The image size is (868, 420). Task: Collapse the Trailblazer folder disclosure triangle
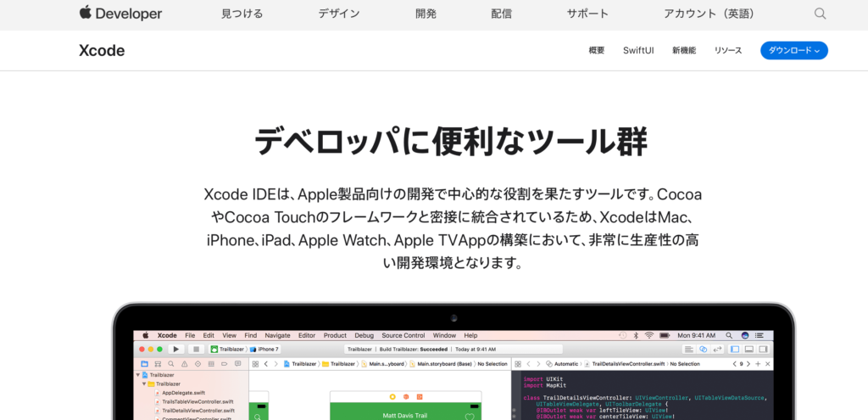pyautogui.click(x=144, y=384)
